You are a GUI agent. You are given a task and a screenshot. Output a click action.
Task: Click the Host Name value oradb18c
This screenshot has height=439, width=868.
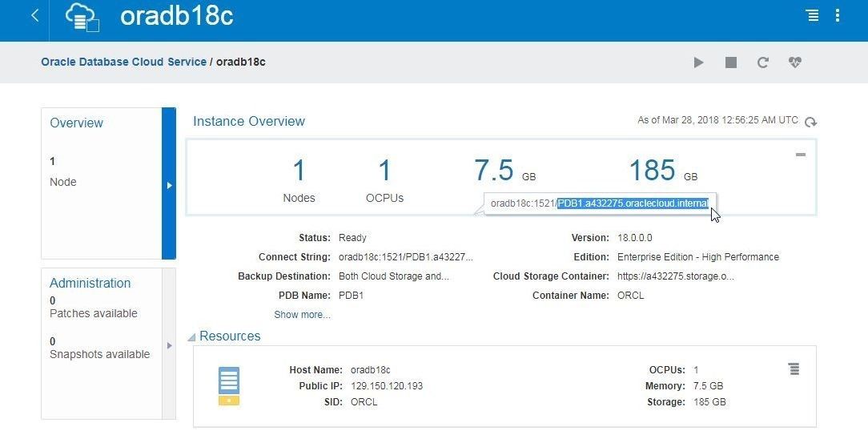(370, 370)
